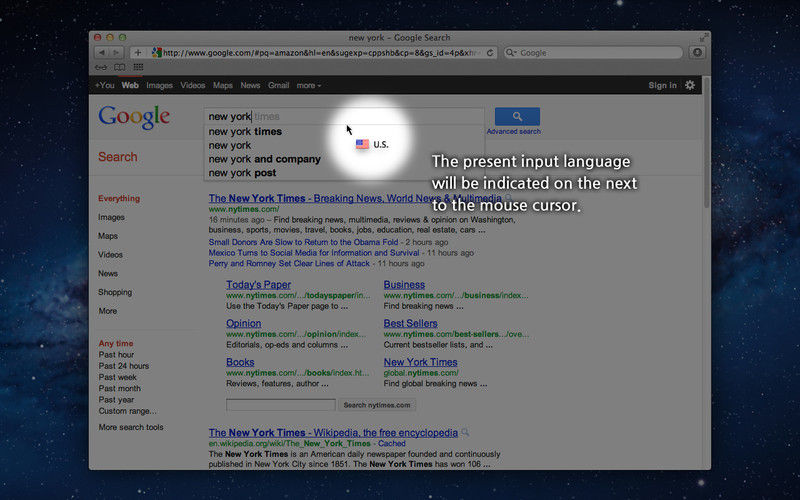Click the Google logo
The image size is (800, 500).
[134, 117]
